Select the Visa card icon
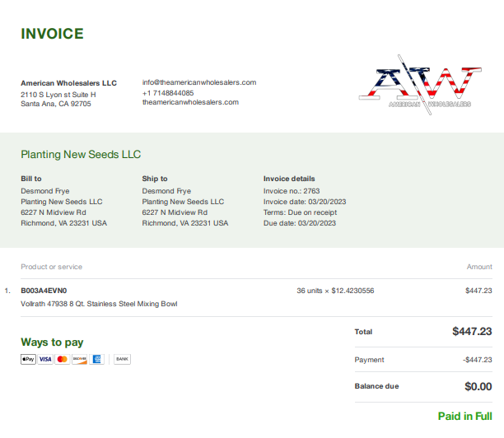Image resolution: width=504 pixels, height=438 pixels. coord(45,359)
